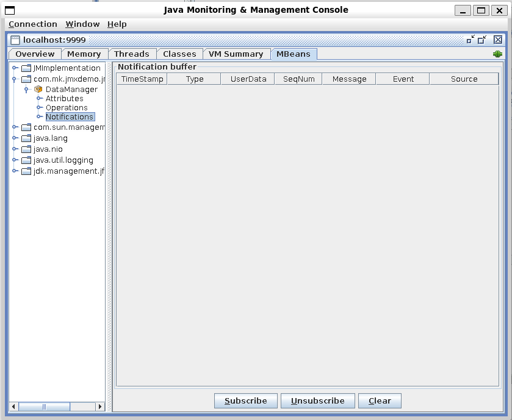The image size is (512, 420).
Task: Maximize the localhost:9999 internal frame
Action: (x=482, y=40)
